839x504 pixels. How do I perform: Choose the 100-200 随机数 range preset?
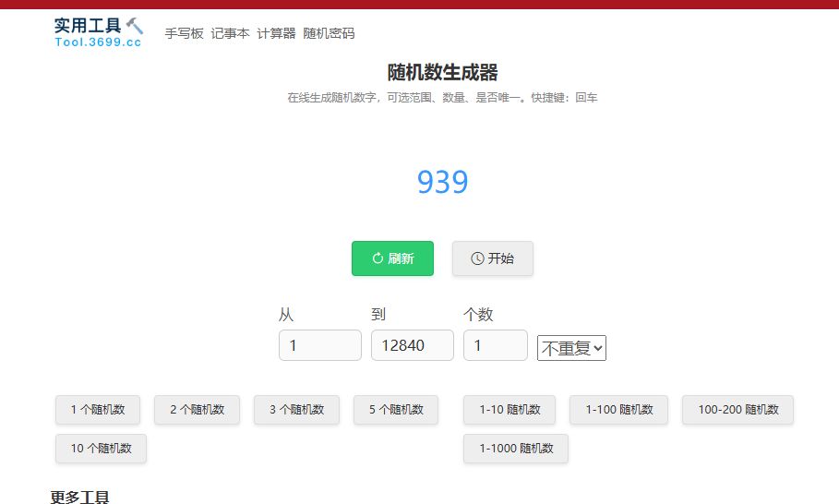tap(737, 410)
